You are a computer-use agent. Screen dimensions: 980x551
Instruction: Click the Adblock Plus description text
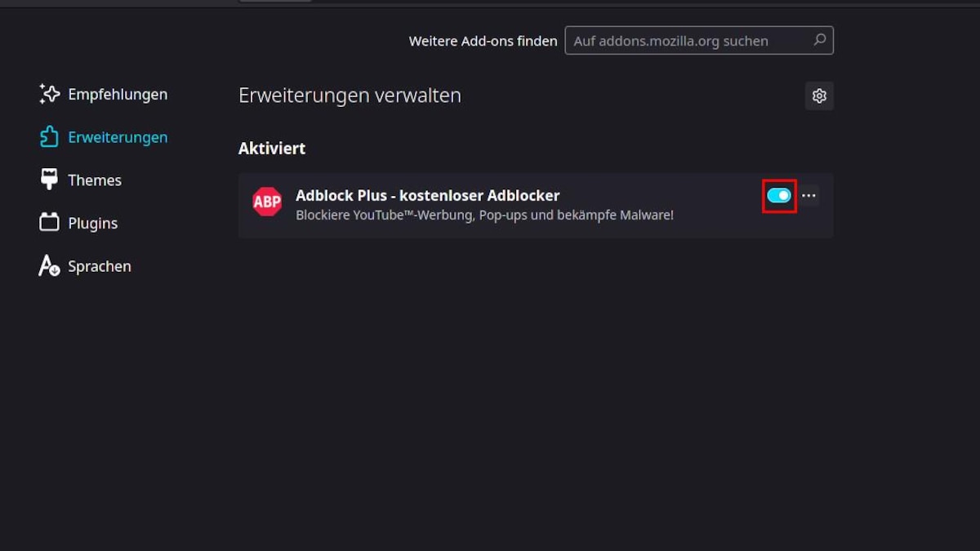click(x=484, y=216)
